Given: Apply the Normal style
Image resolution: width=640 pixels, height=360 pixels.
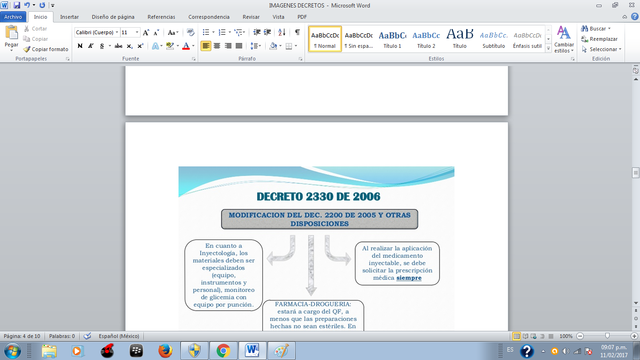Looking at the screenshot, I should (325, 39).
